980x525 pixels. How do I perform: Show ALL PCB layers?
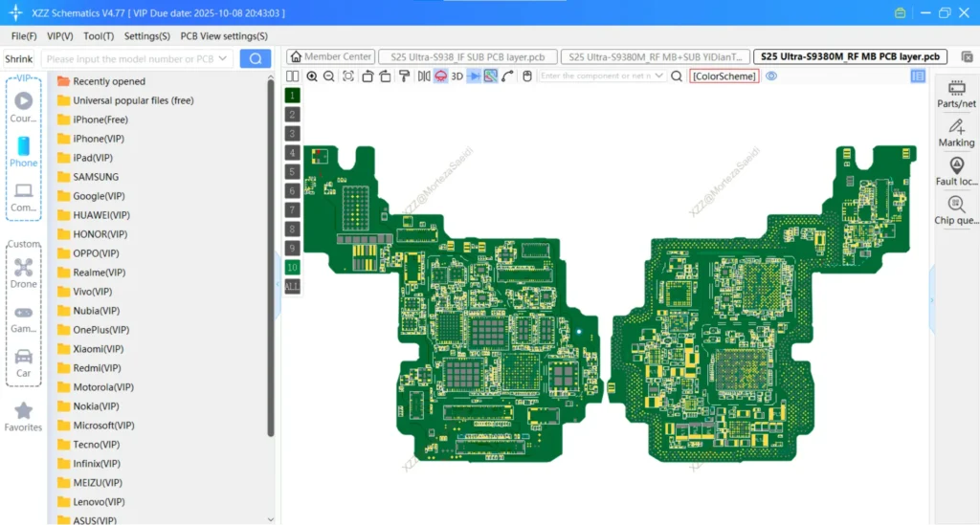(292, 287)
